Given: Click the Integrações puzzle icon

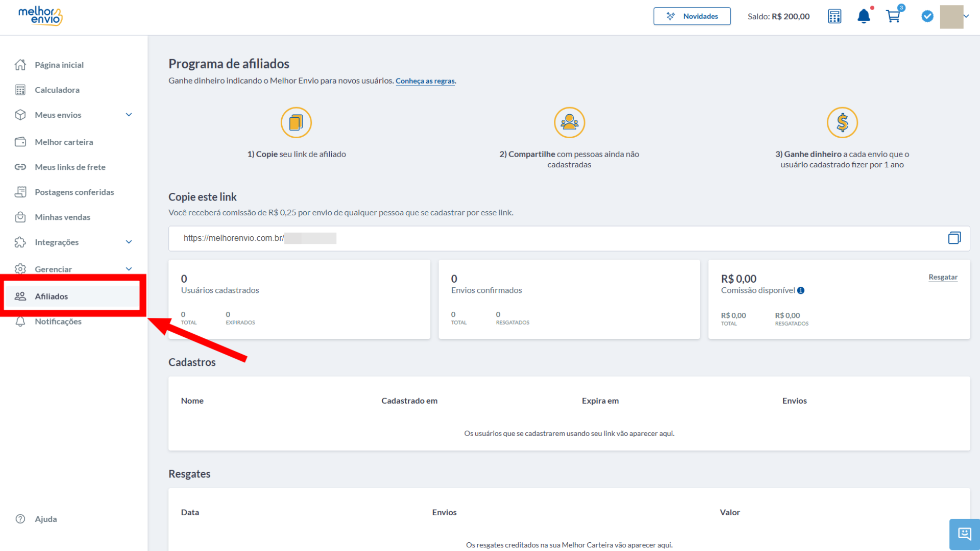Looking at the screenshot, I should click(20, 242).
